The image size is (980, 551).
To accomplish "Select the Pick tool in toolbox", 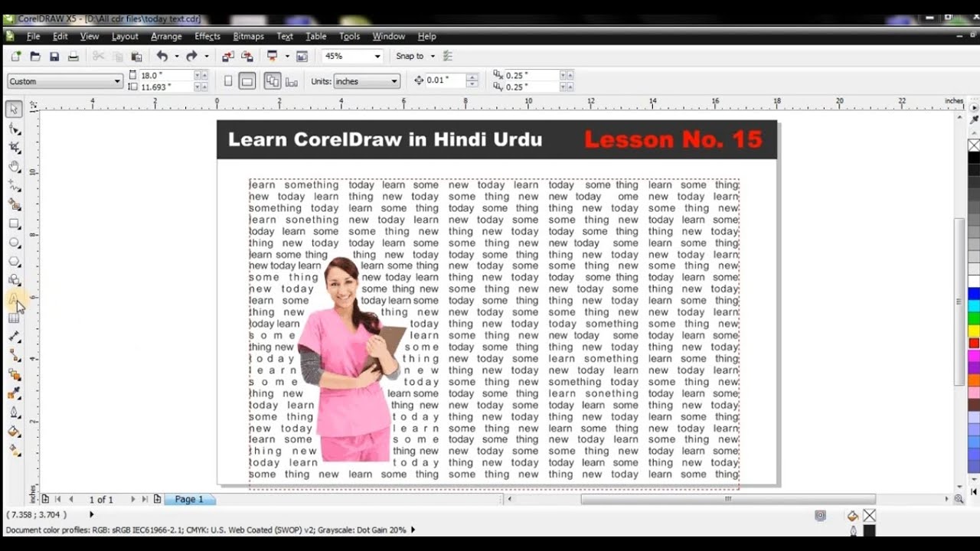I will (x=14, y=109).
